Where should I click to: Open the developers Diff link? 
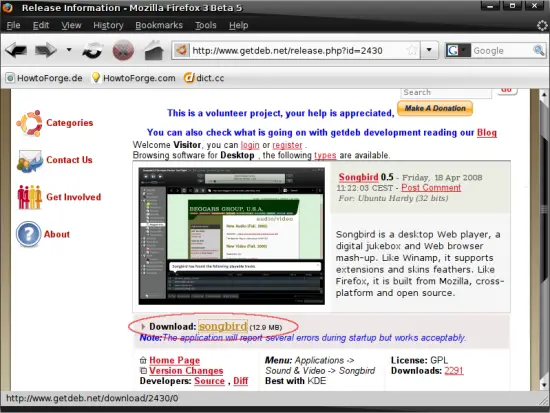pos(241,381)
